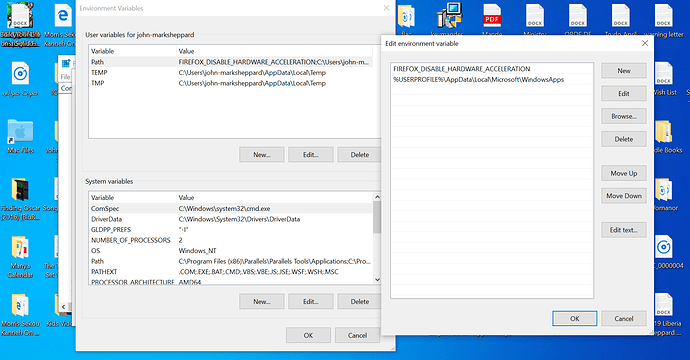Click Variable column header in System variables
The image size is (690, 360).
pos(132,198)
